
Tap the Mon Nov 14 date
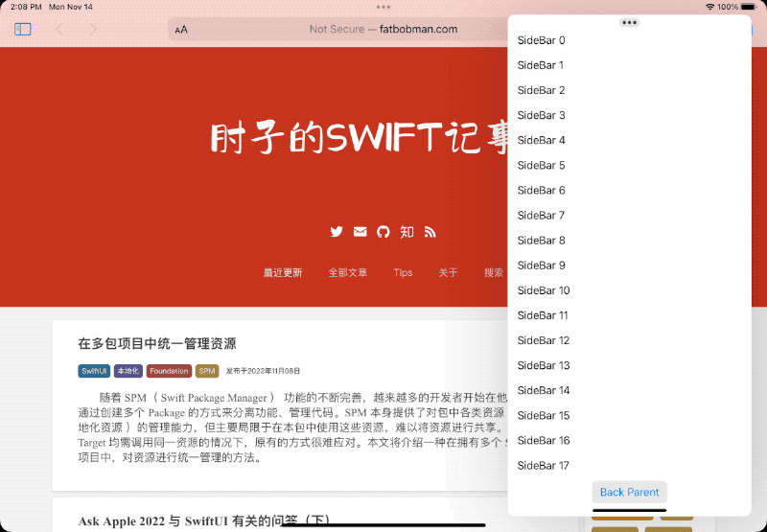(70, 7)
